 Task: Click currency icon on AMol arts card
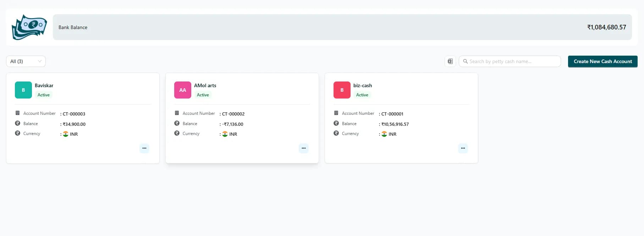click(x=177, y=133)
